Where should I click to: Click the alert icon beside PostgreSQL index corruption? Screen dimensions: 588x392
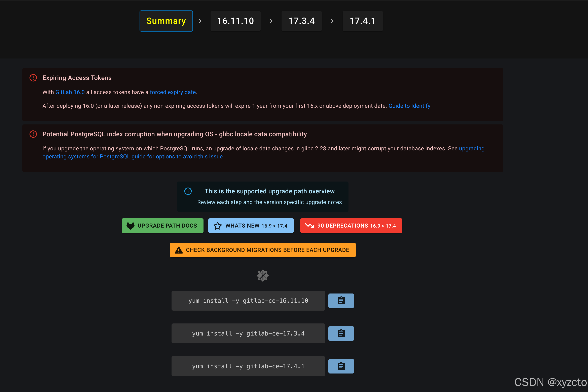tap(33, 134)
